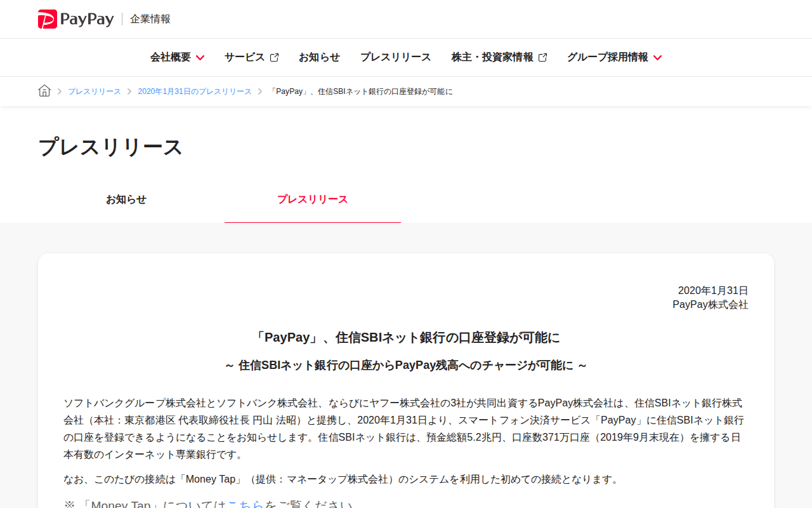The height and width of the screenshot is (508, 812).
Task: Click first chevron separator after home icon
Action: [x=60, y=91]
